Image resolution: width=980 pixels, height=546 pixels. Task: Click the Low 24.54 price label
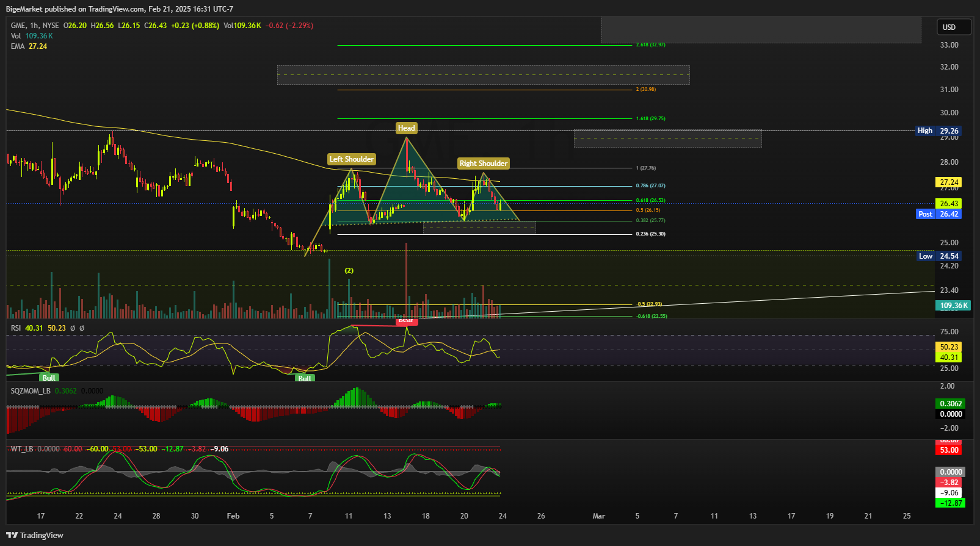(939, 256)
